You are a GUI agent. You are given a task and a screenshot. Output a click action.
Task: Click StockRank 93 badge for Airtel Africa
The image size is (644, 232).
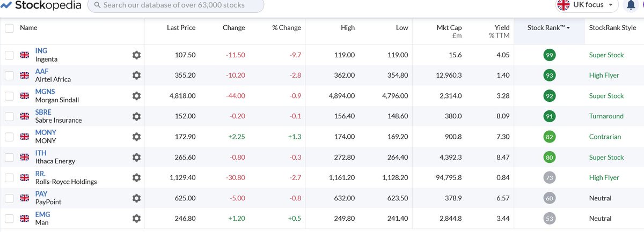tap(549, 75)
